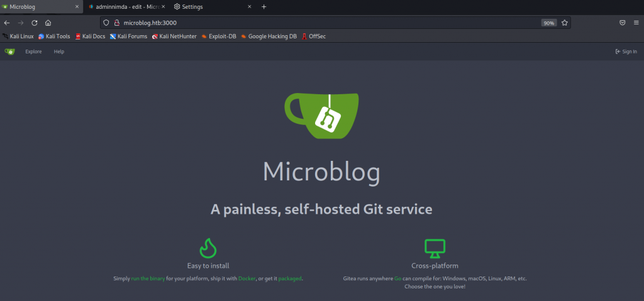Go to browser home page icon
644x301 pixels.
click(x=48, y=23)
